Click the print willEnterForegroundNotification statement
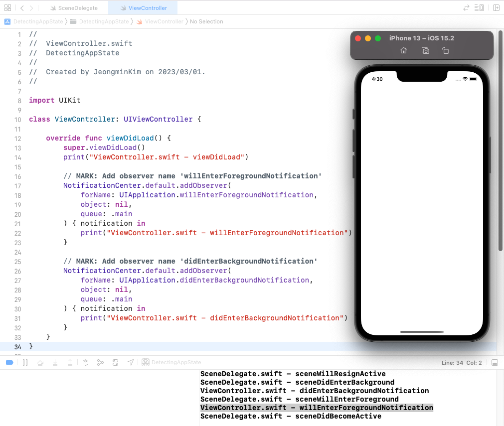 (x=216, y=233)
